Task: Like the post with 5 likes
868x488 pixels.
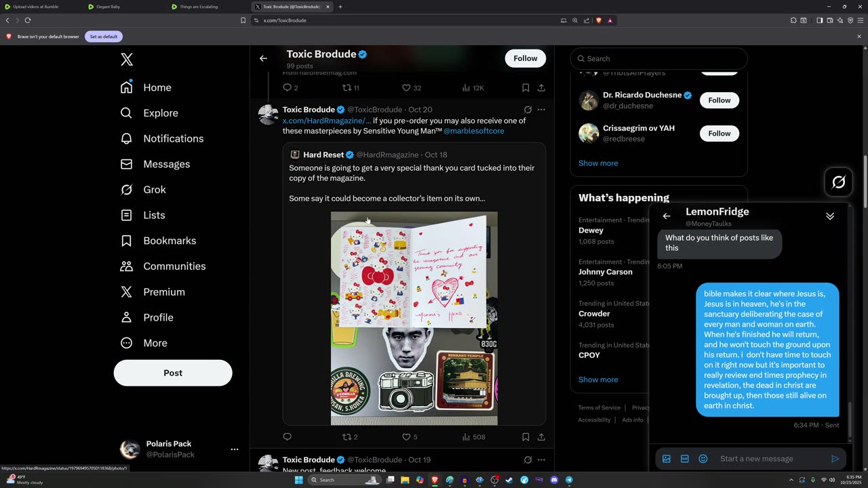Action: tap(410, 437)
